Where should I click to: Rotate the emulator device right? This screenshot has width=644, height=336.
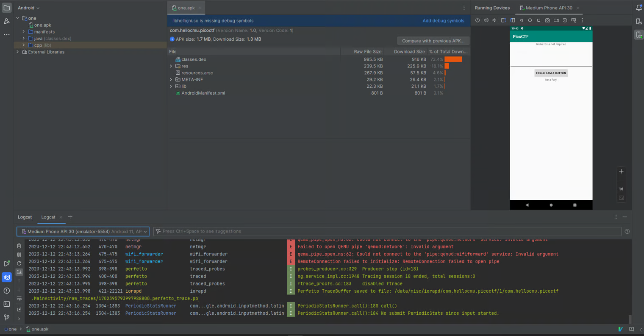pyautogui.click(x=512, y=20)
